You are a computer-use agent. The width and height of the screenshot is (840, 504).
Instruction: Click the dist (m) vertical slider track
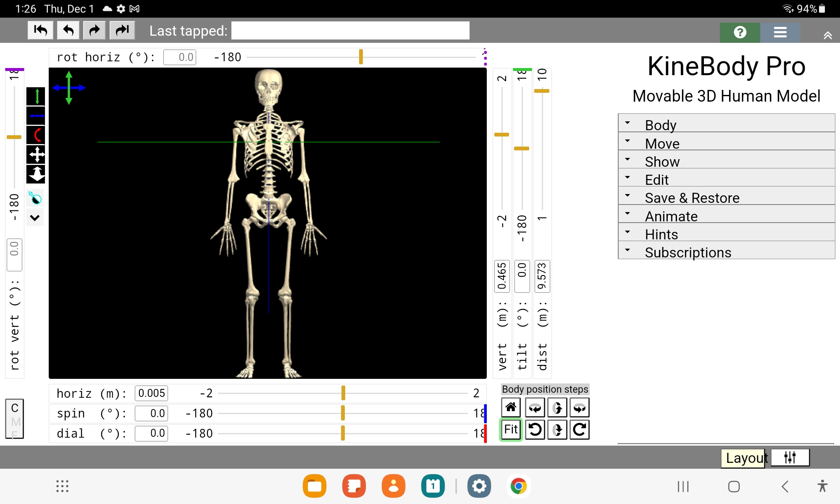click(542, 148)
